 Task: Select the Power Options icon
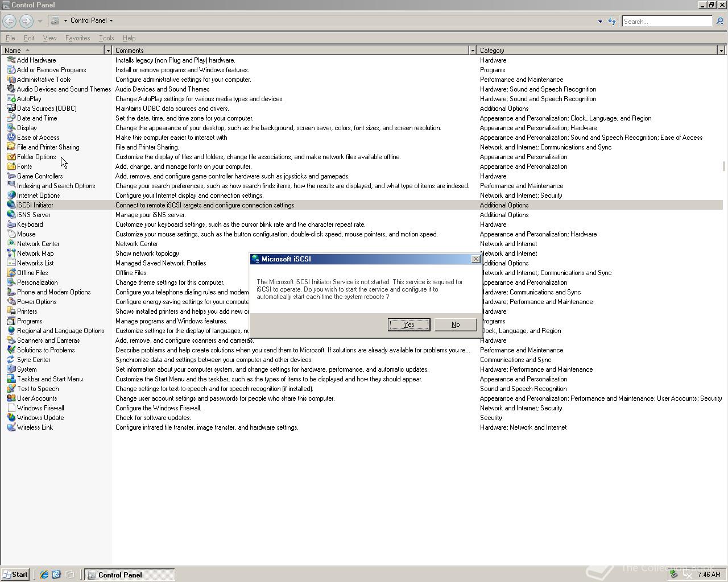(11, 302)
